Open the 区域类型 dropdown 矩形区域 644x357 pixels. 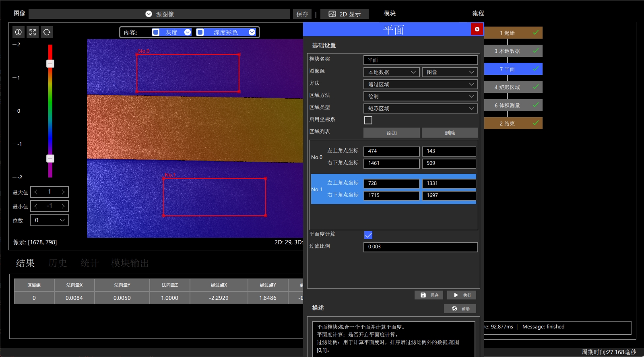click(x=421, y=108)
